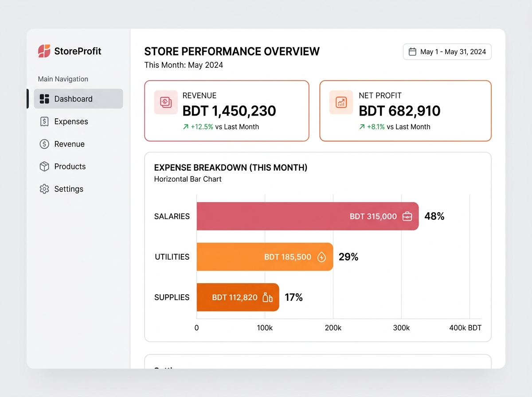The image size is (532, 397).
Task: Select the Revenue BDT 1,450,230 card
Action: pos(227,111)
